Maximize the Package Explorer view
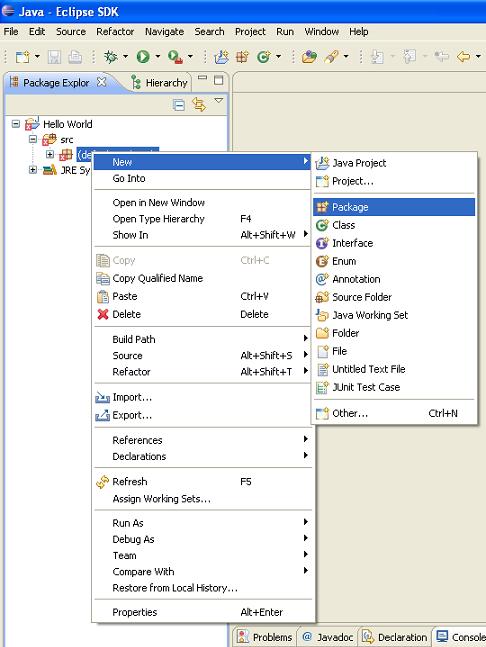The height and width of the screenshot is (647, 486). point(218,80)
